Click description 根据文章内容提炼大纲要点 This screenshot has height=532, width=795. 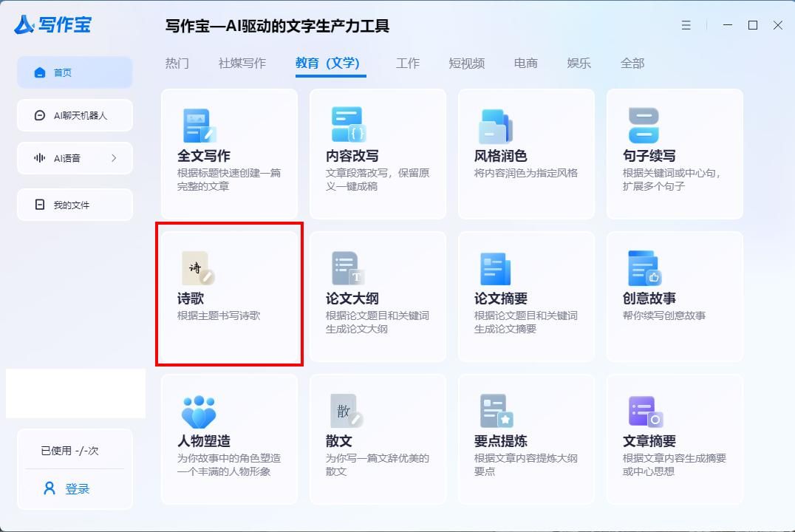pos(526,465)
